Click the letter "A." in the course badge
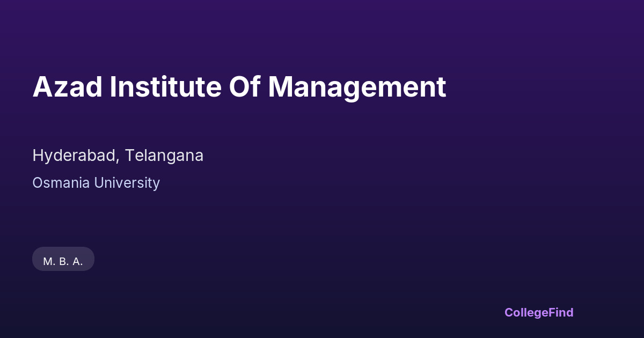Screen dimensions: 644x338 [x=77, y=261]
